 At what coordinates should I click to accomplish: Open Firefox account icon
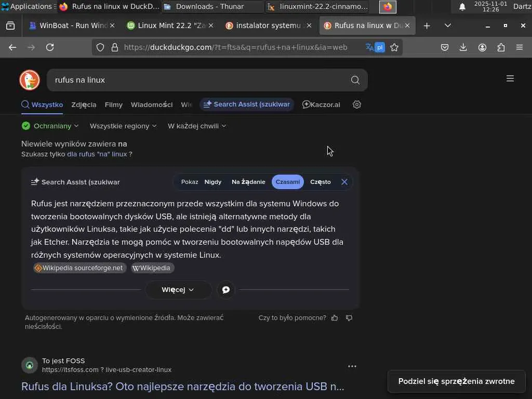tap(482, 47)
